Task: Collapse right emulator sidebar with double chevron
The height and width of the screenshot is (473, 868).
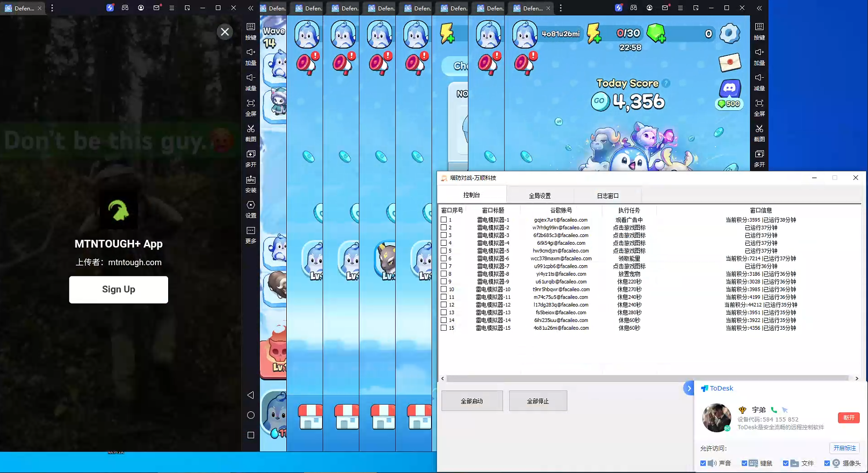Action: tap(759, 8)
